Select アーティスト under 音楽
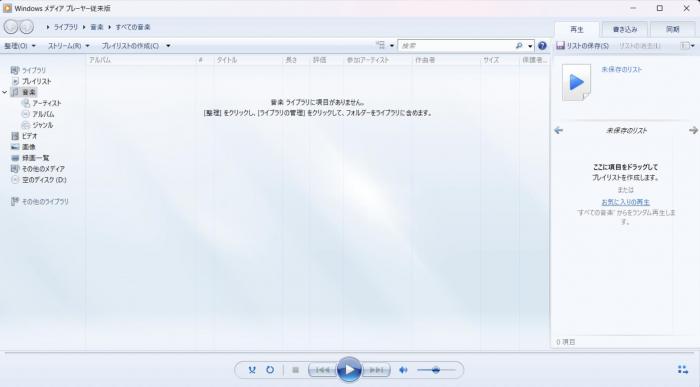This screenshot has width=700, height=387. point(46,103)
